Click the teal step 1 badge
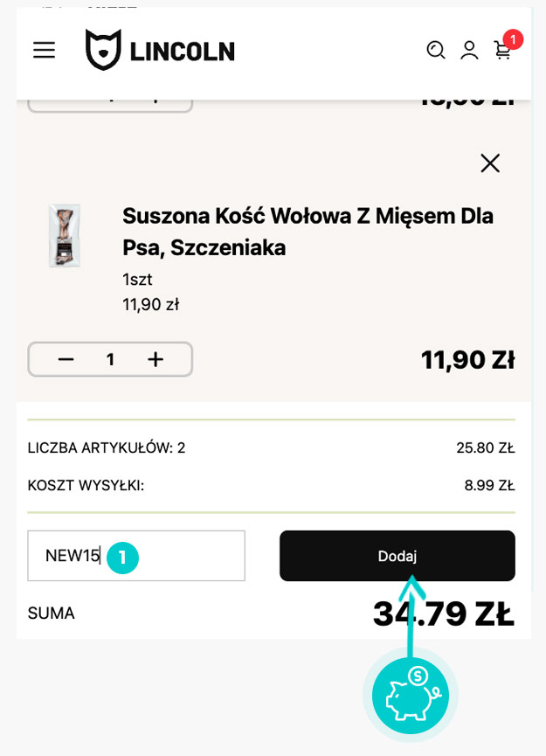Screen dimensions: 546x756 [x=123, y=557]
